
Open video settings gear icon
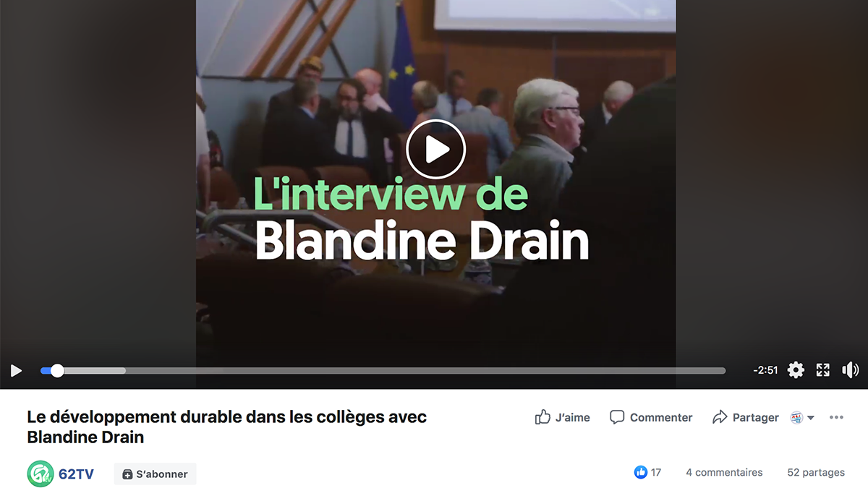[x=796, y=370]
